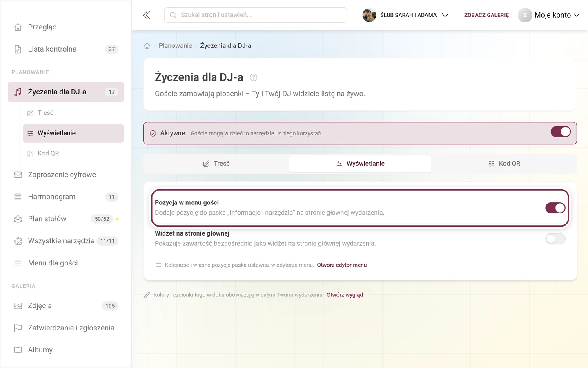Click the Przegląd house icon in the sidebar
This screenshot has width=588, height=368.
18,27
